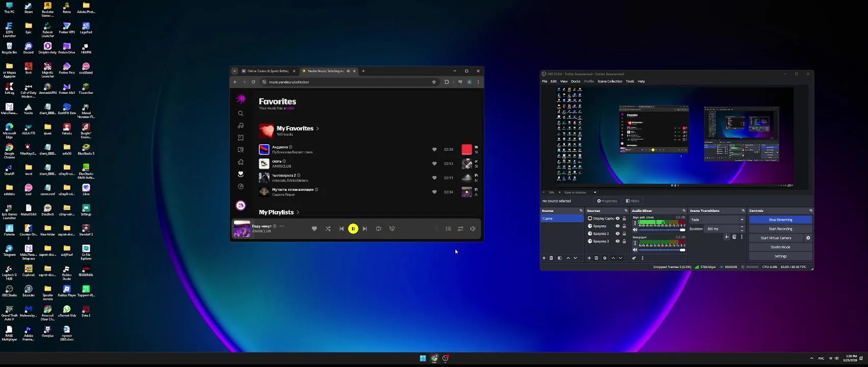The width and height of the screenshot is (868, 367).
Task: Click the Duration 300 ms field
Action: click(723, 229)
